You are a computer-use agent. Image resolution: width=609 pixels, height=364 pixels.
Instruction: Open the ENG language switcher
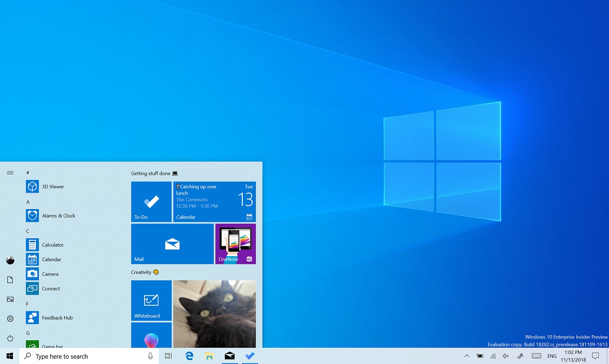(x=552, y=356)
